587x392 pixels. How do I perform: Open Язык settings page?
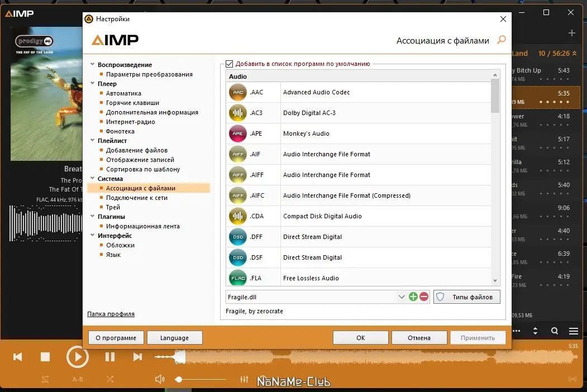point(113,255)
